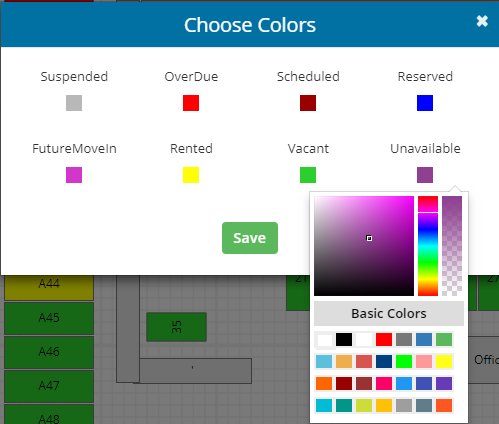
Task: Click the Unavailable purple color swatch
Action: point(425,175)
